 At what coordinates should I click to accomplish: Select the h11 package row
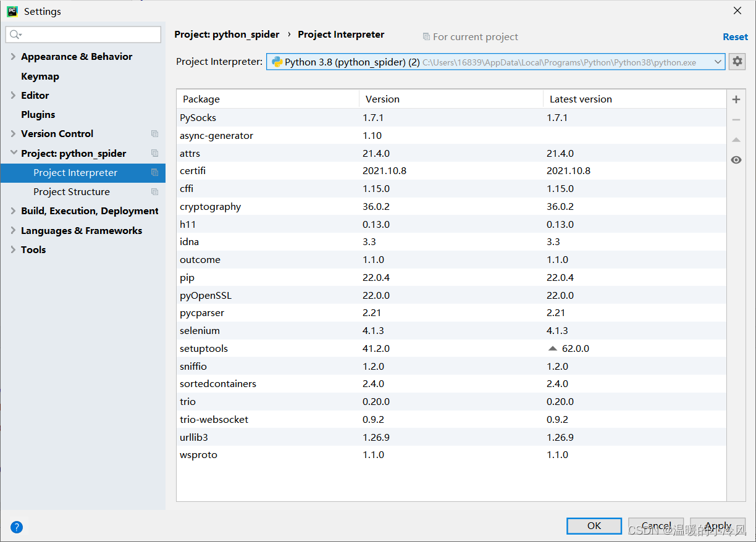click(x=451, y=225)
